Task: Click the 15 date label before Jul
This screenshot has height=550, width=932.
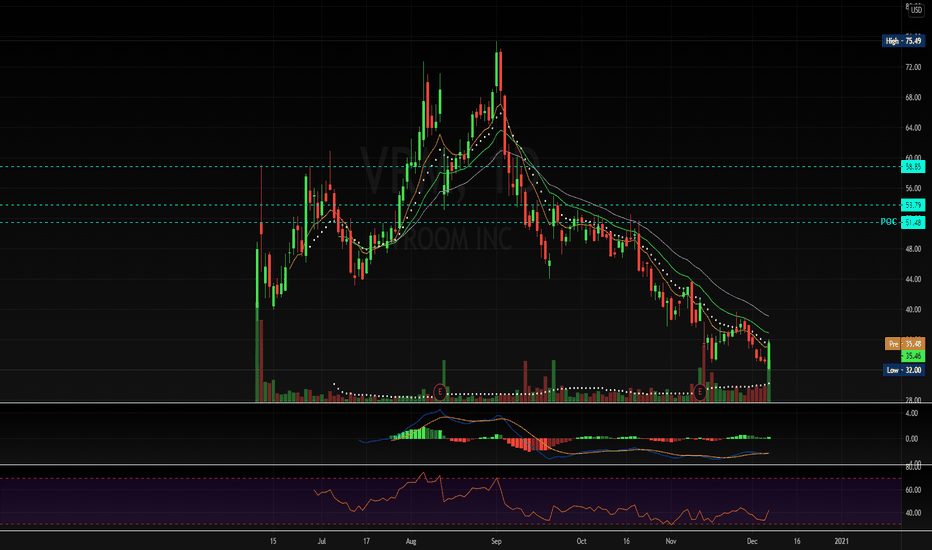Action: click(273, 541)
